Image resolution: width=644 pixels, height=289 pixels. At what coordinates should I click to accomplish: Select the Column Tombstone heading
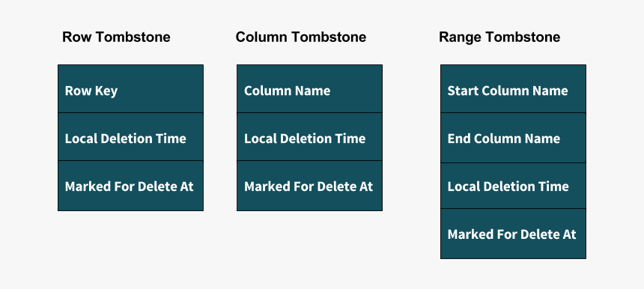click(x=301, y=37)
